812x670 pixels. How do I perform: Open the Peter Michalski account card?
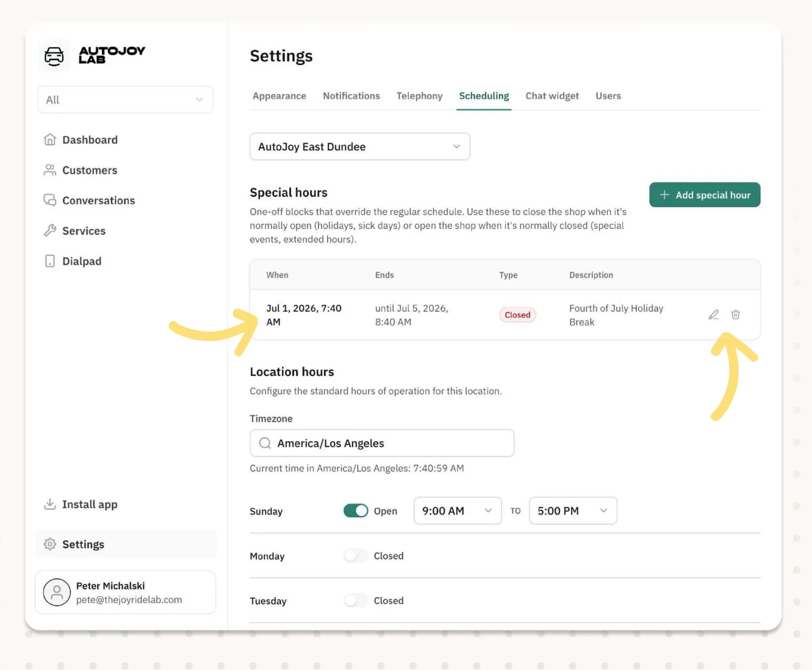(x=125, y=592)
